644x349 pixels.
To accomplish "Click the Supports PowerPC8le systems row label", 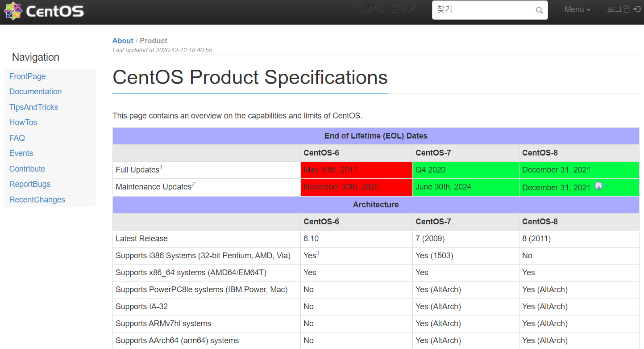I will (x=202, y=290).
